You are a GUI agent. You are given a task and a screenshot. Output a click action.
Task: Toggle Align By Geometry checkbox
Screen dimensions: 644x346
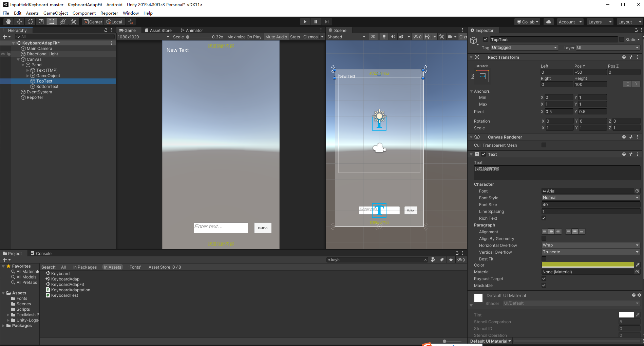point(544,238)
